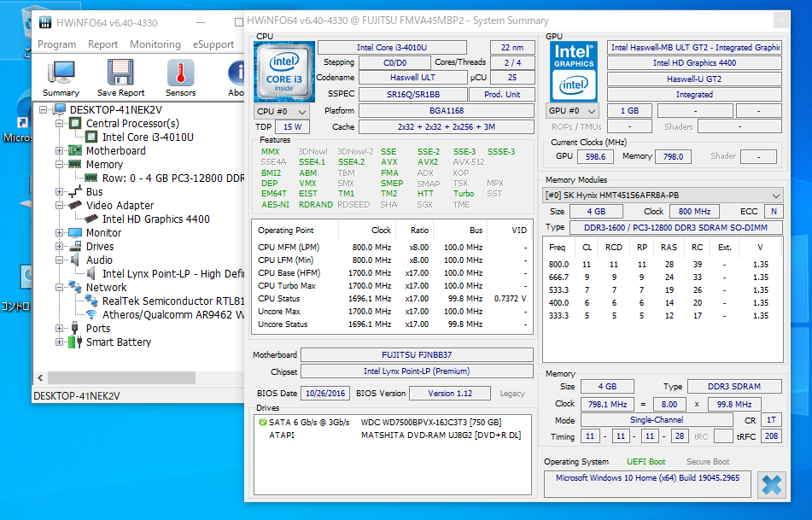Click the CPU Status operating point row
This screenshot has height=520, width=812.
tap(392, 298)
